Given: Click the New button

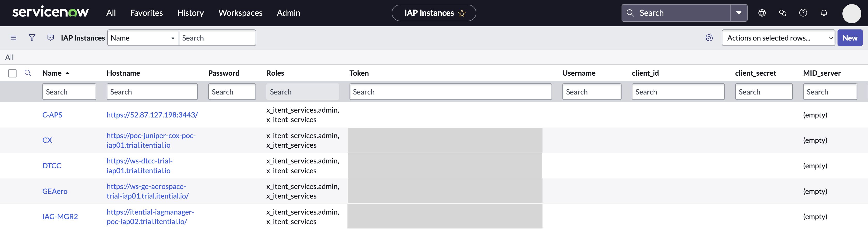Looking at the screenshot, I should (x=849, y=38).
